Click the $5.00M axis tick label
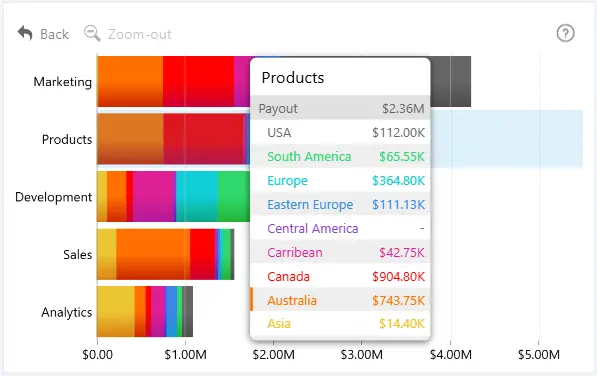This screenshot has height=376, width=597. pos(539,355)
